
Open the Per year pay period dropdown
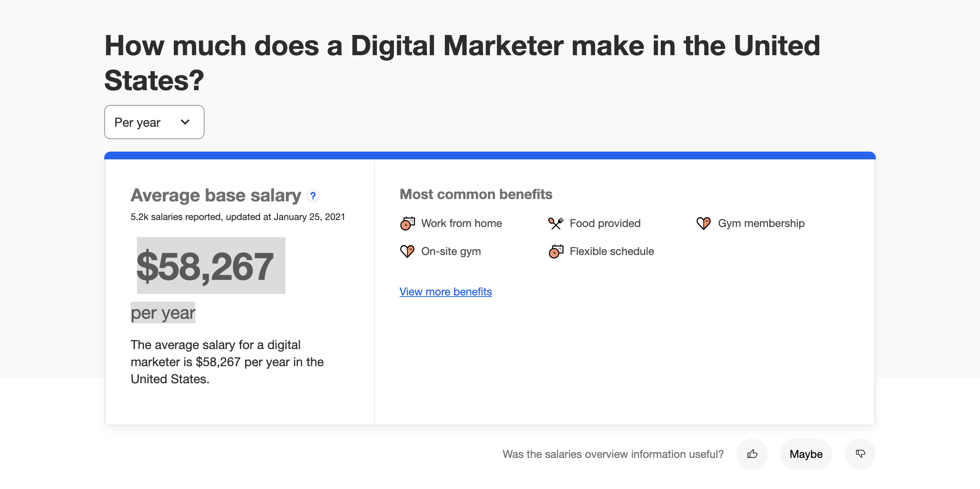[154, 122]
